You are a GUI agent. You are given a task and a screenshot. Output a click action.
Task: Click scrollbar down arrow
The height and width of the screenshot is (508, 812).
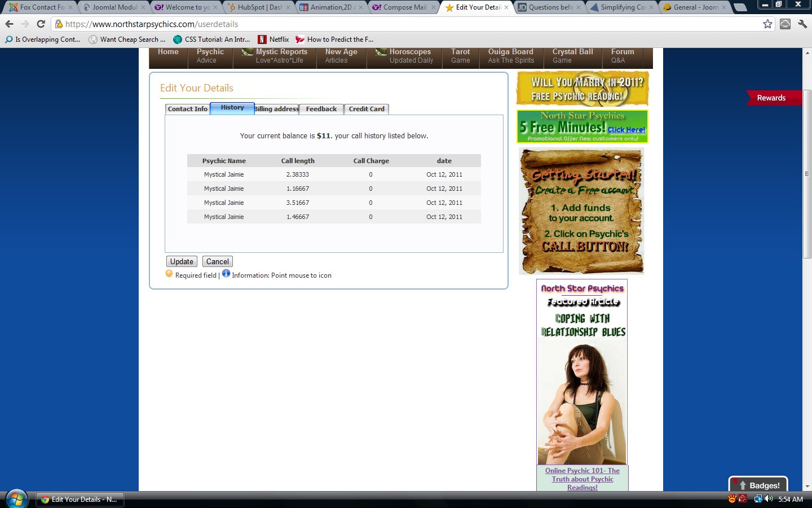(807, 486)
